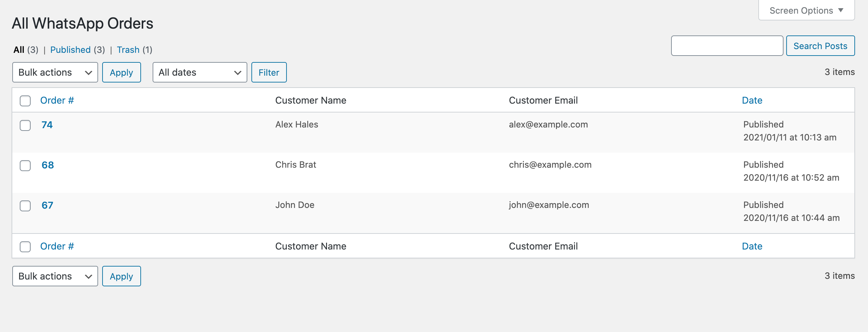This screenshot has height=332, width=868.
Task: Open order 68 details
Action: [48, 165]
